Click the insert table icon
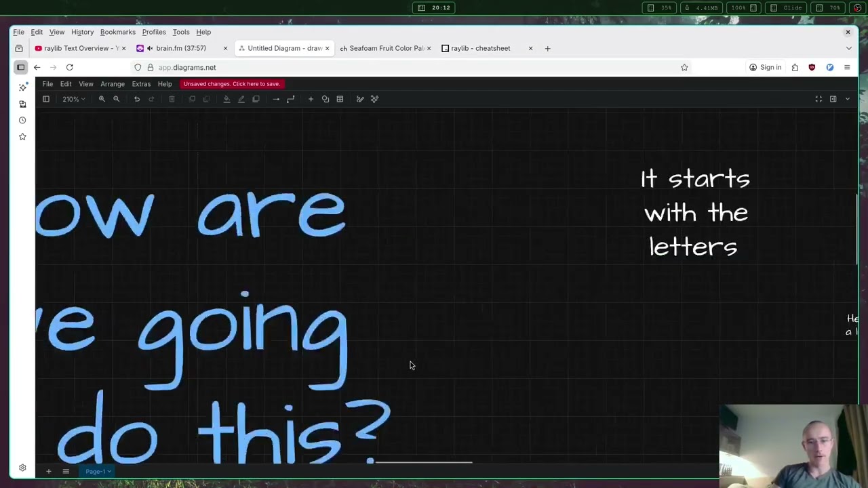 [x=340, y=99]
